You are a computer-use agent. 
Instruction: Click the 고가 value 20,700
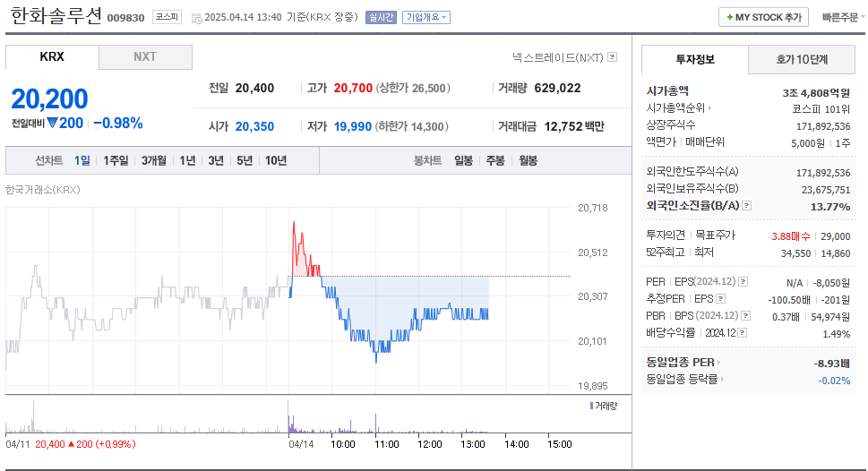(353, 88)
